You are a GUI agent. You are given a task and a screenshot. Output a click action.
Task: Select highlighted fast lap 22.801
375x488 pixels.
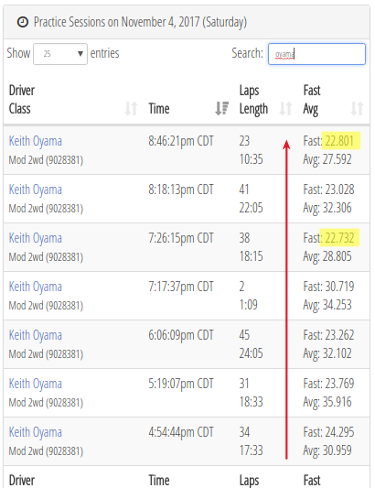[339, 141]
